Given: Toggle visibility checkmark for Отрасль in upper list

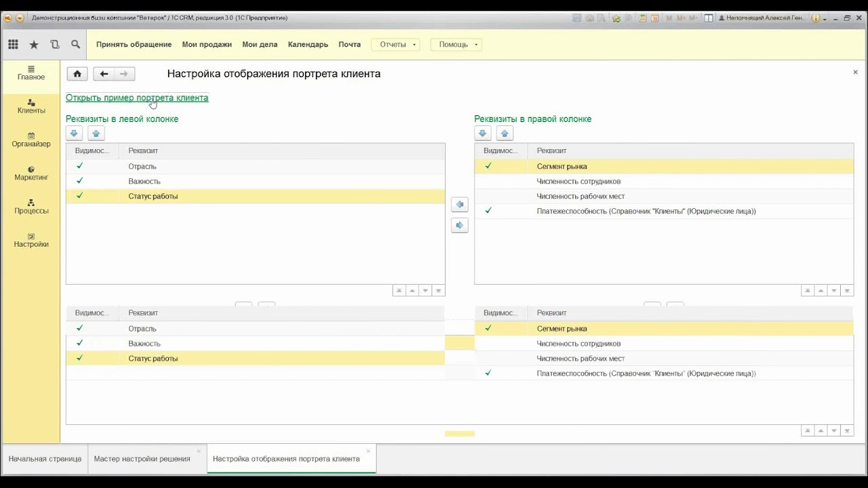Looking at the screenshot, I should click(x=80, y=166).
